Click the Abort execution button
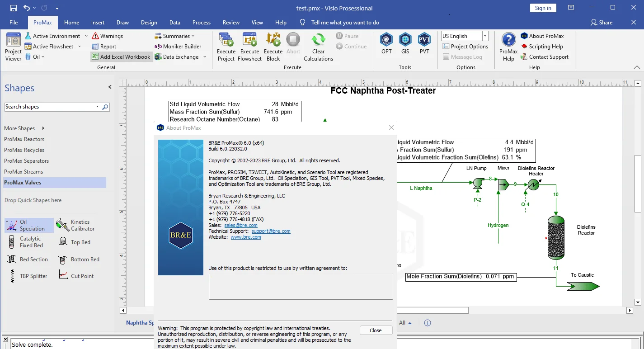644x349 pixels. pos(293,44)
